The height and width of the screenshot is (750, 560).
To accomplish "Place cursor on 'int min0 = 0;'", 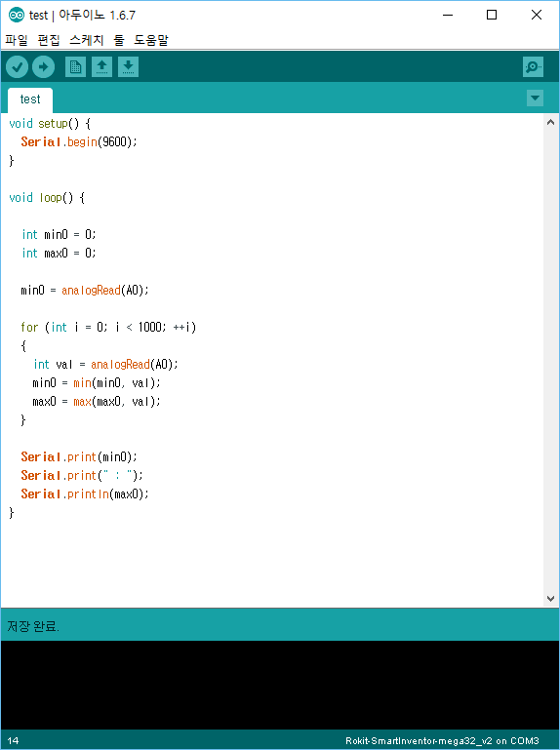I will (x=59, y=234).
